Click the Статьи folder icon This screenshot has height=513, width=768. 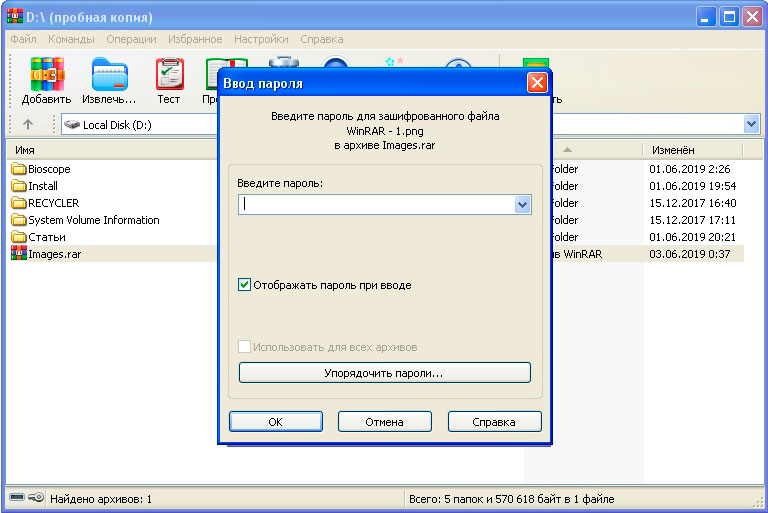[19, 237]
